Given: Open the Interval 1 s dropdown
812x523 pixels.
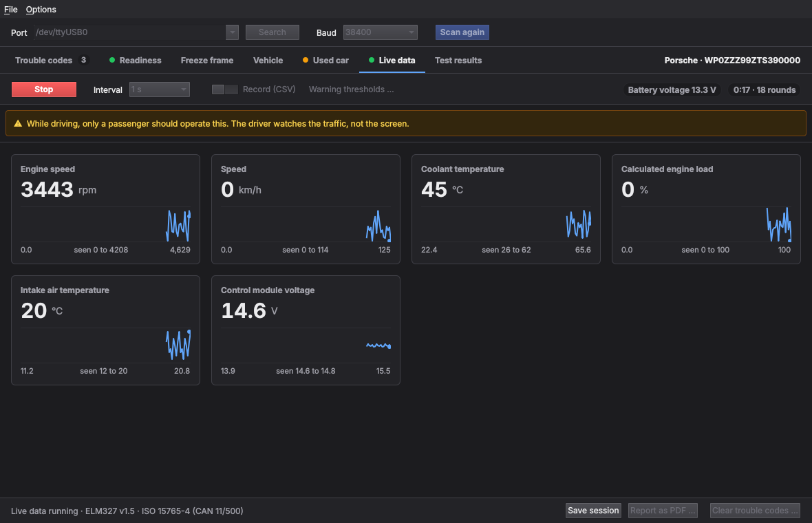Looking at the screenshot, I should pos(160,89).
